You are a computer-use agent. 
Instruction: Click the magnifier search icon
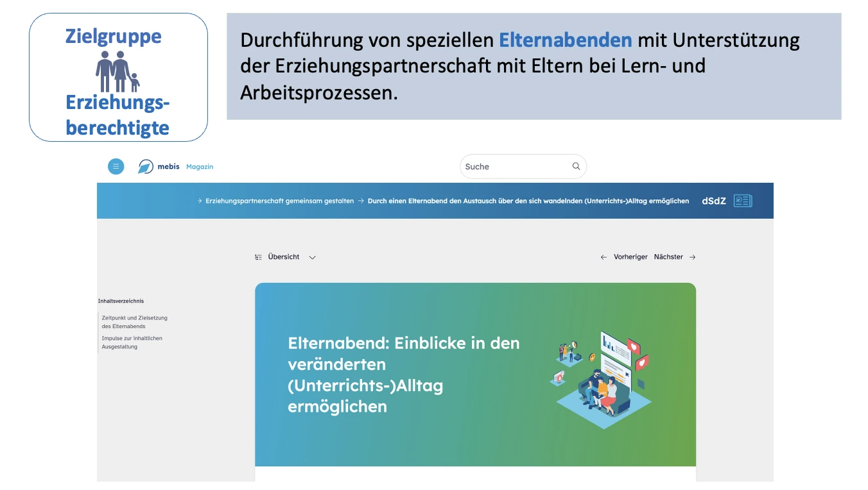(x=576, y=167)
